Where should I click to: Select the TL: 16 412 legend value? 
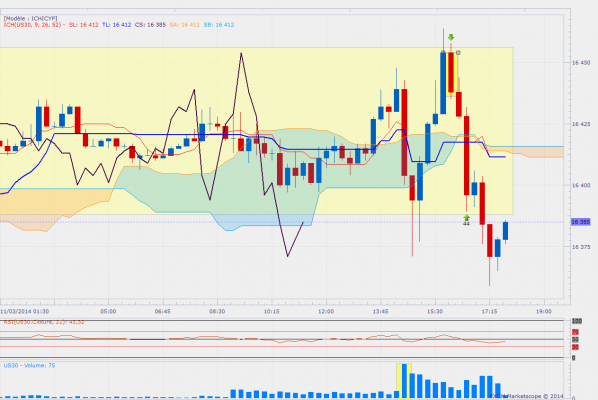coord(116,25)
